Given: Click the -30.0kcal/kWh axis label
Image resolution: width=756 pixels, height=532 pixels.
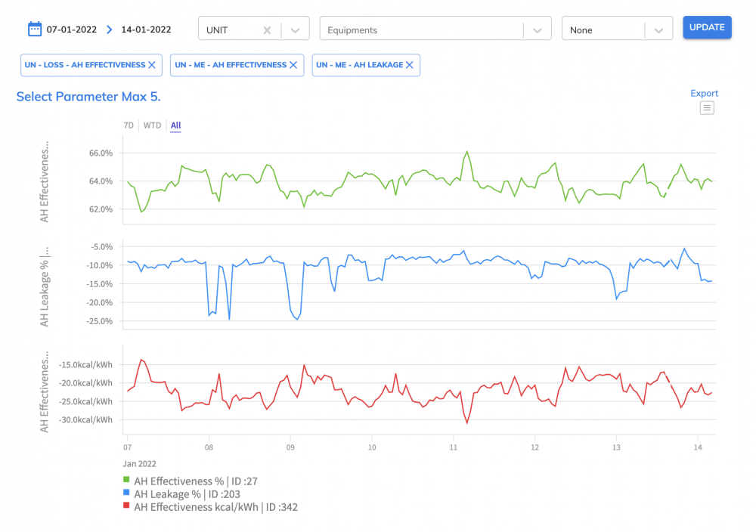Looking at the screenshot, I should coord(85,419).
